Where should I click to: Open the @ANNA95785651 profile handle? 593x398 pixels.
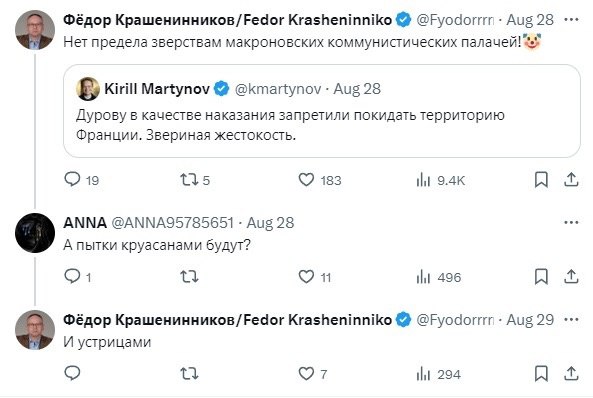pos(172,222)
